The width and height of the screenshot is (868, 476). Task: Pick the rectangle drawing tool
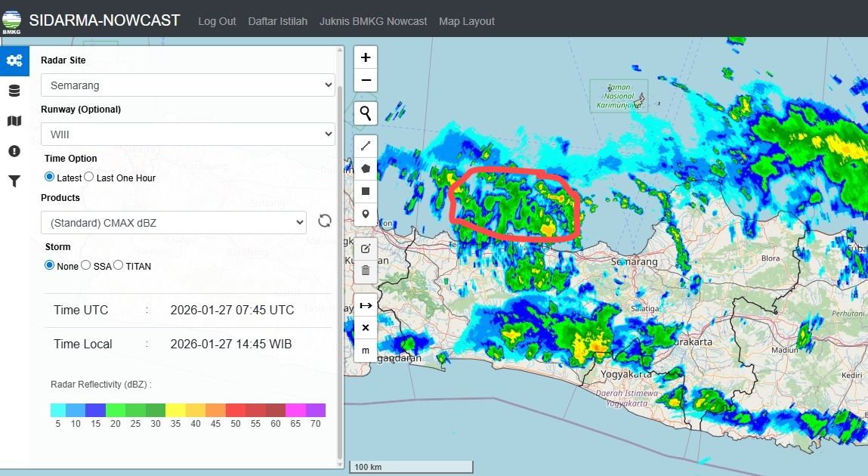point(365,191)
